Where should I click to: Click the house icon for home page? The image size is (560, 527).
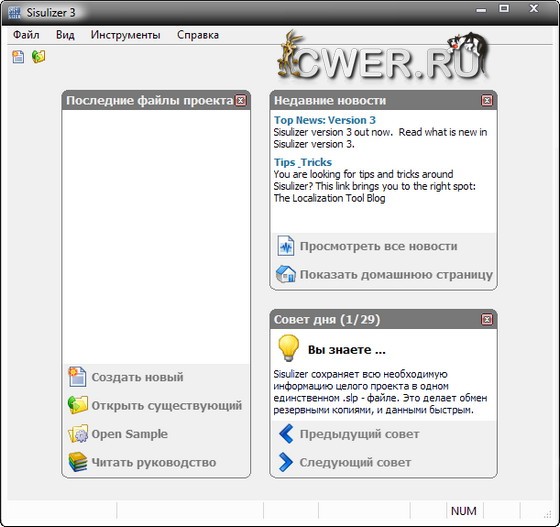tap(285, 274)
